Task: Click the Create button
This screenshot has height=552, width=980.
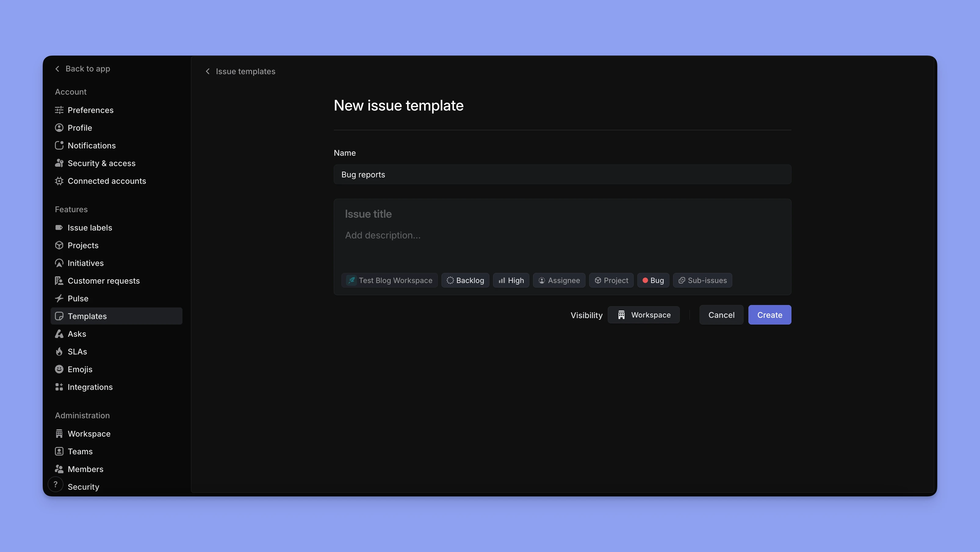Action: [x=769, y=314]
